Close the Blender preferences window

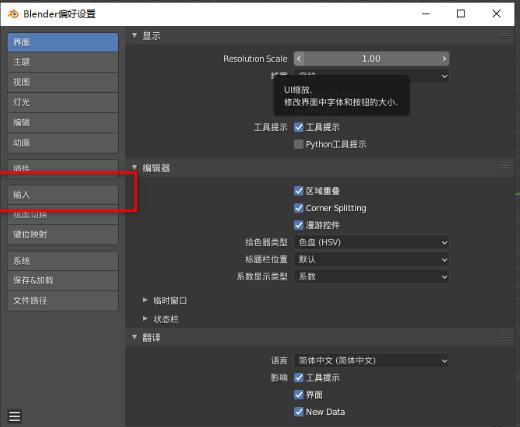(496, 14)
